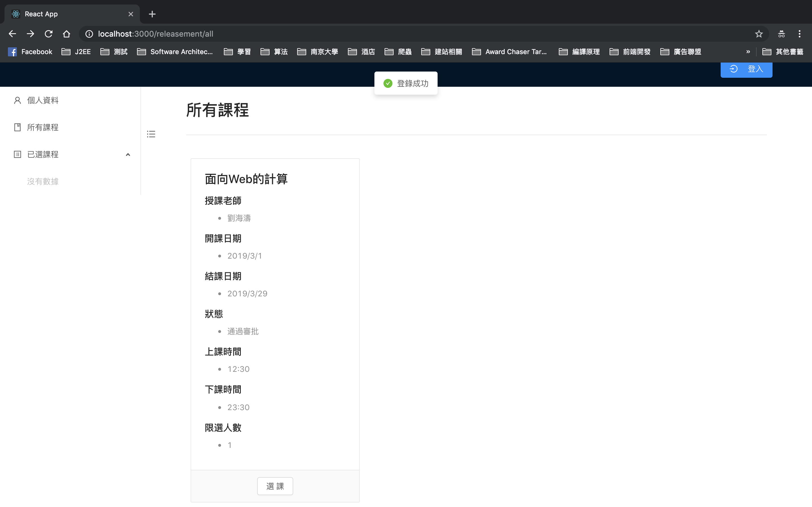Click the sidebar collapse list icon
The width and height of the screenshot is (812, 507).
point(151,134)
